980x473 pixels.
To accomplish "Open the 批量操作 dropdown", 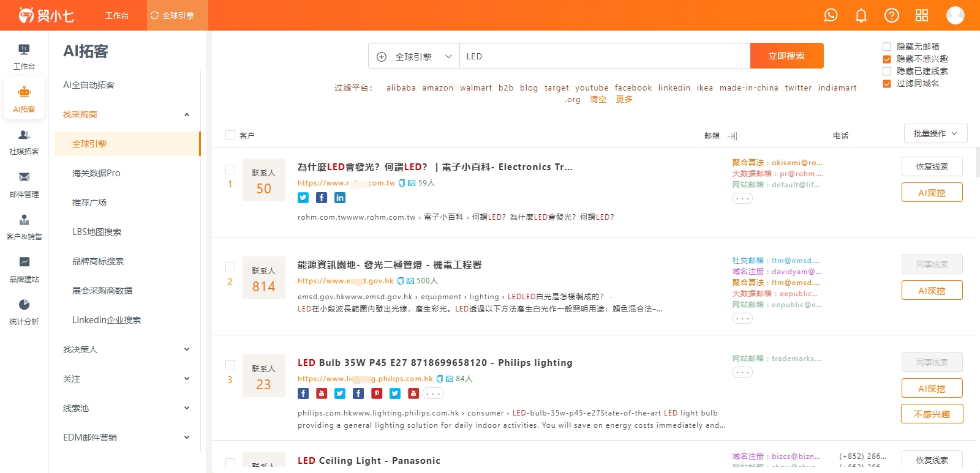I will [x=935, y=133].
